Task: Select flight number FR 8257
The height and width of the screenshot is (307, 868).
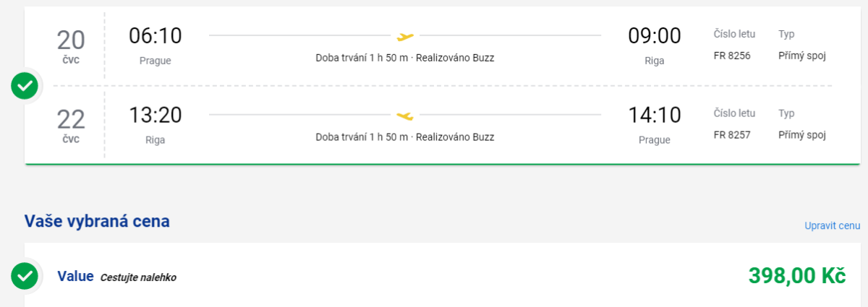Action: [x=731, y=135]
